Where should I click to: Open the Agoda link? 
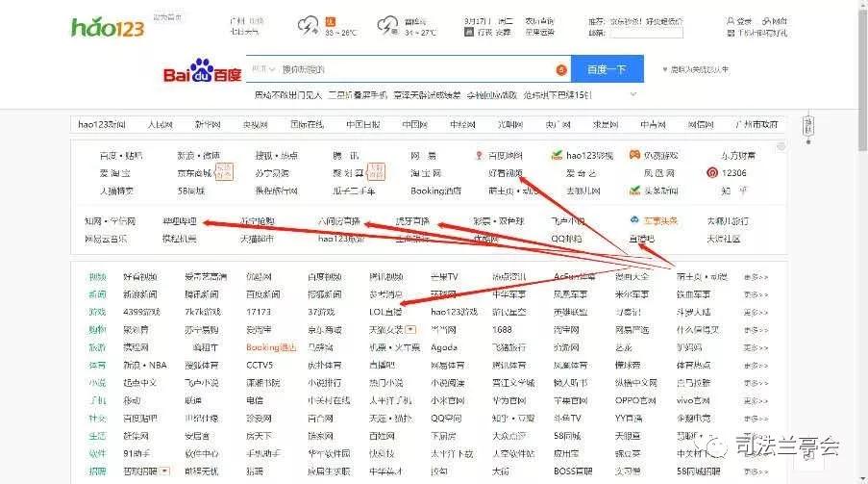coord(444,347)
